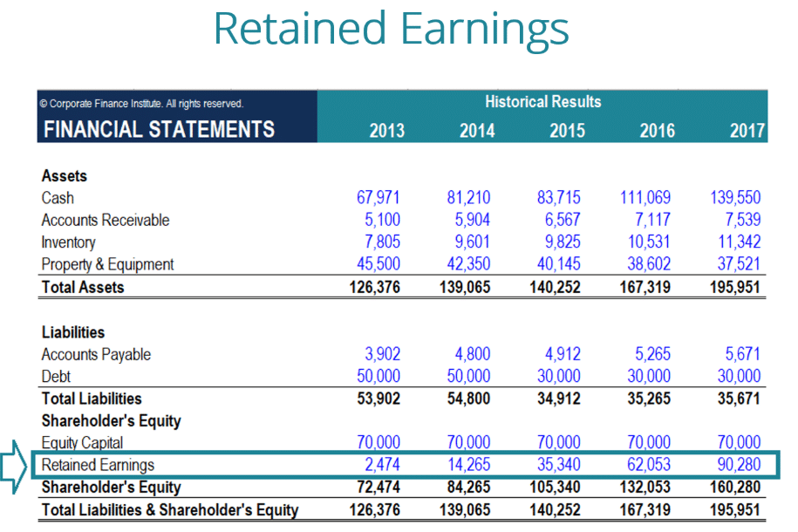Click the 2017 year column header
Screen dimensions: 798x532
pos(747,131)
